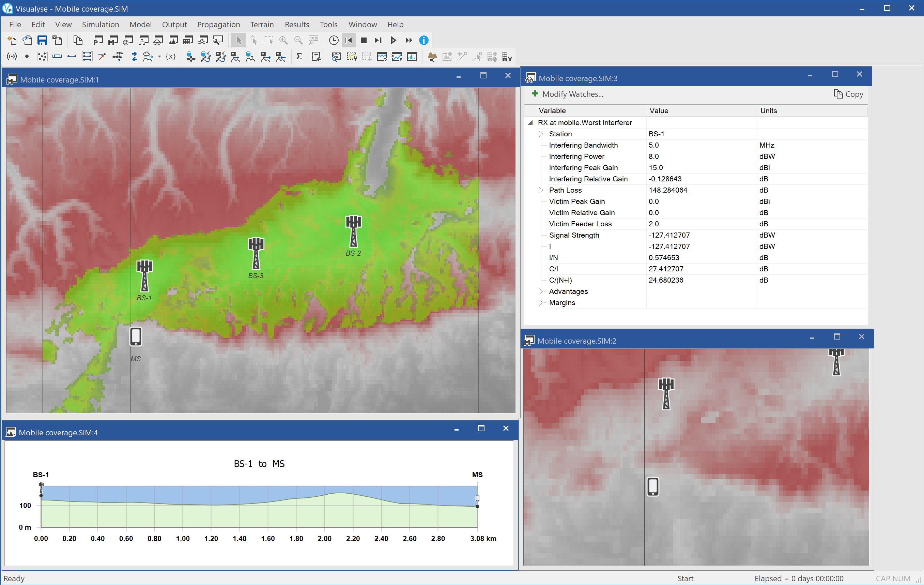The width and height of the screenshot is (924, 585).
Task: Click the statistical summary icon in toolbar
Action: tap(299, 57)
